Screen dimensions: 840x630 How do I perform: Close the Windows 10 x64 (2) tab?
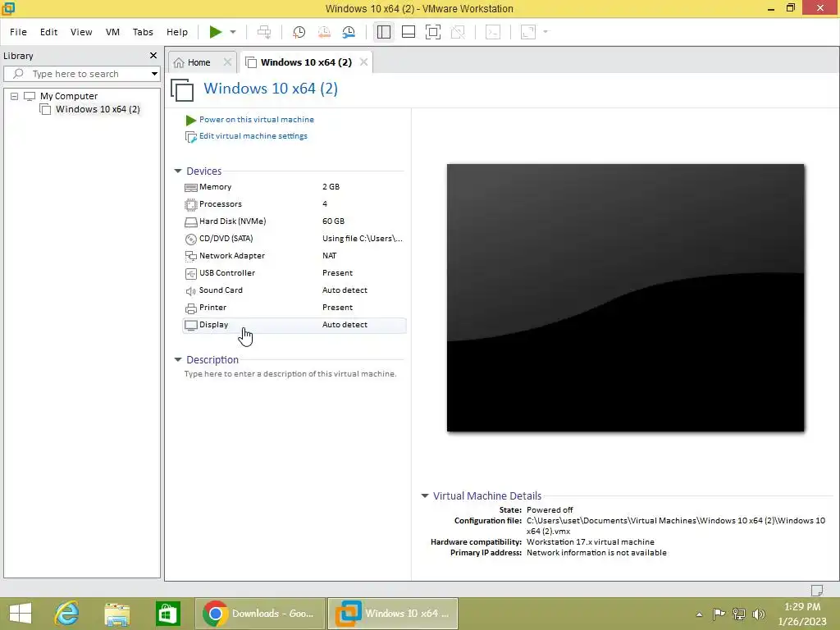(x=363, y=62)
